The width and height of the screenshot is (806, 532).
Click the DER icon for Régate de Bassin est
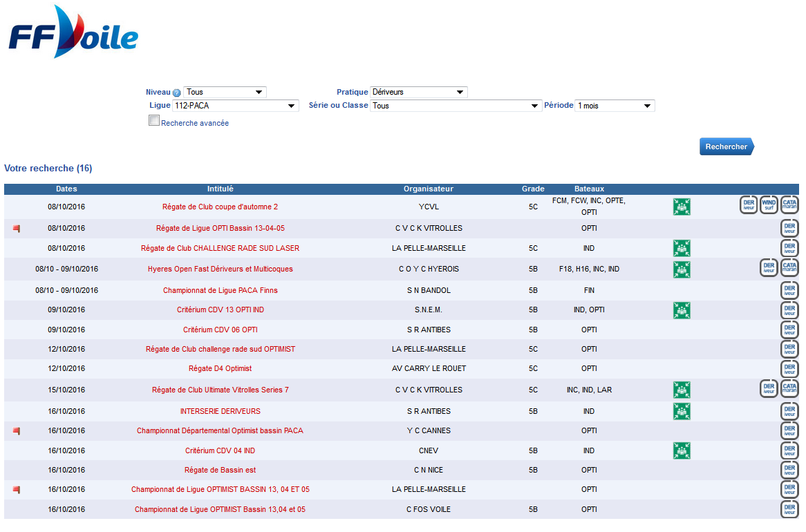pos(789,471)
